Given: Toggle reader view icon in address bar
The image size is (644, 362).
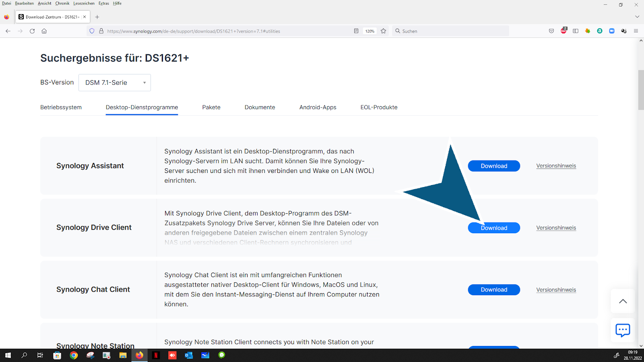Looking at the screenshot, I should (x=356, y=31).
